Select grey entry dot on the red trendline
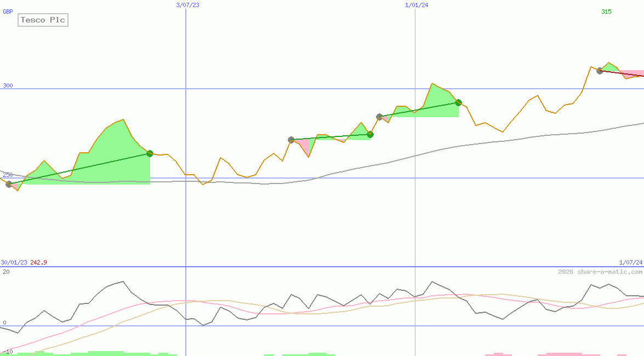Screen dimensions: 644x356 600,71
